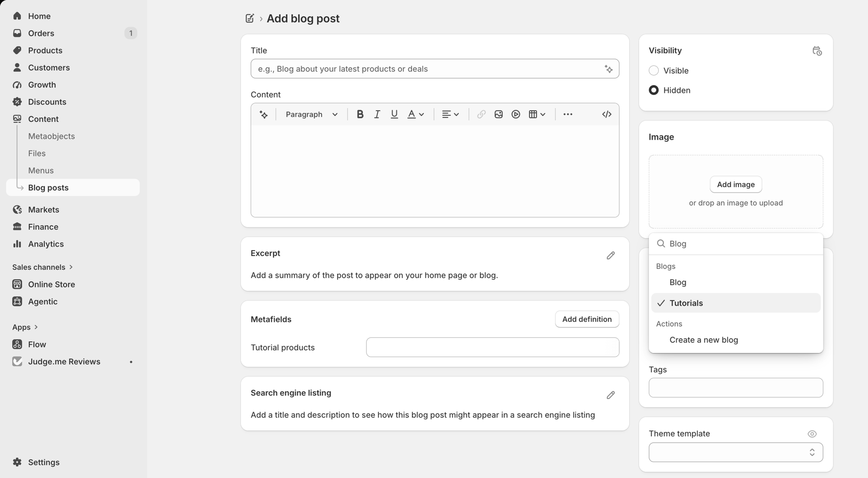This screenshot has width=868, height=478.
Task: Click the insert image icon
Action: (x=498, y=114)
